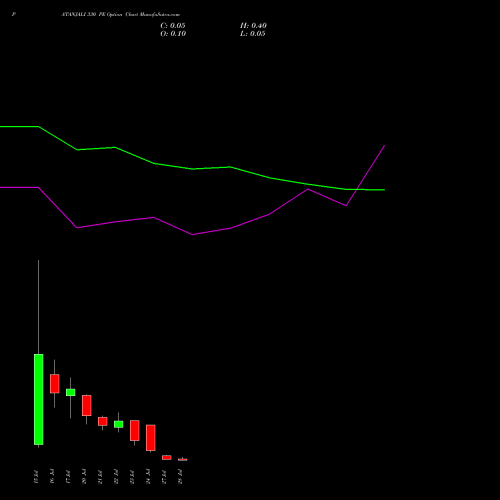Select the red candle for 23 Jul
The image size is (500, 500).
point(135,430)
